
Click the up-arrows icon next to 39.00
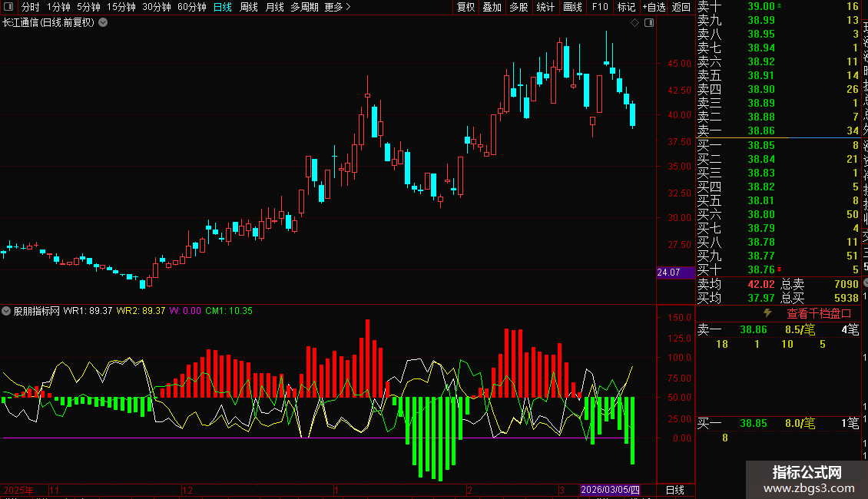[780, 6]
